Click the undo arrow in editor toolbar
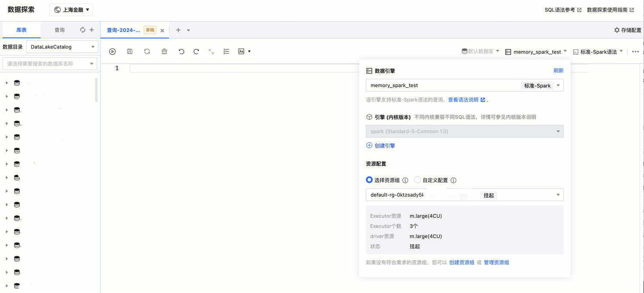 181,52
